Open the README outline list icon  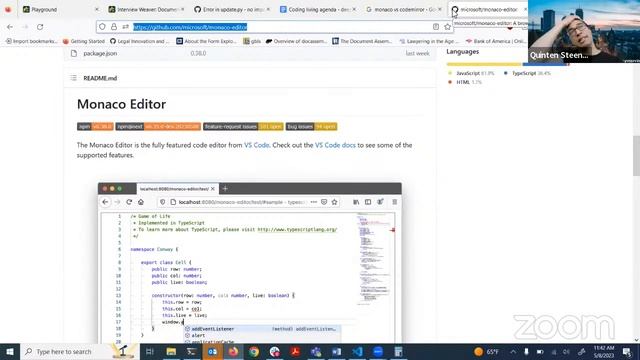(x=73, y=78)
